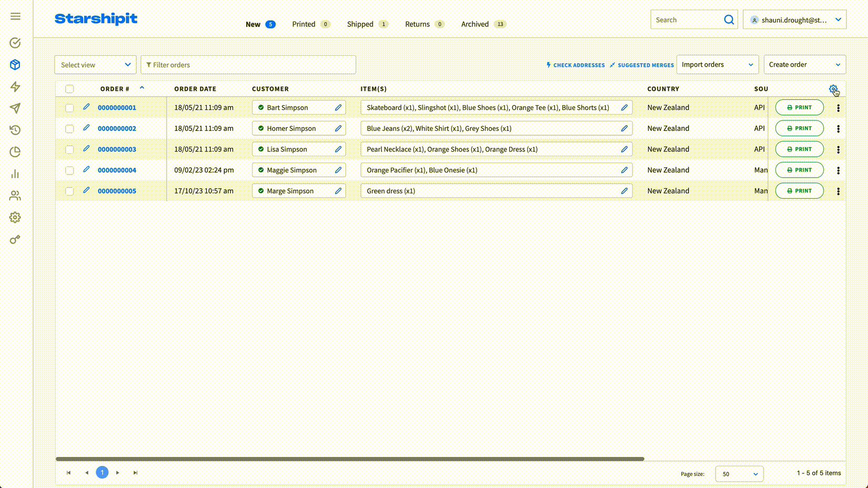The image size is (868, 488).
Task: Switch to the New tab
Action: tap(260, 24)
